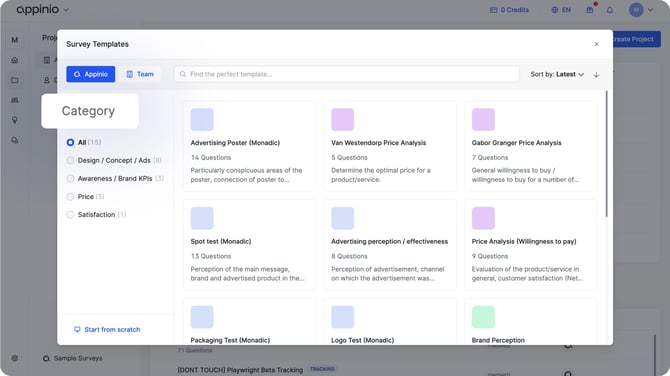Screen dimensions: 670x376
Task: Click blue icon of Packaging Test card
Action: pos(202,317)
